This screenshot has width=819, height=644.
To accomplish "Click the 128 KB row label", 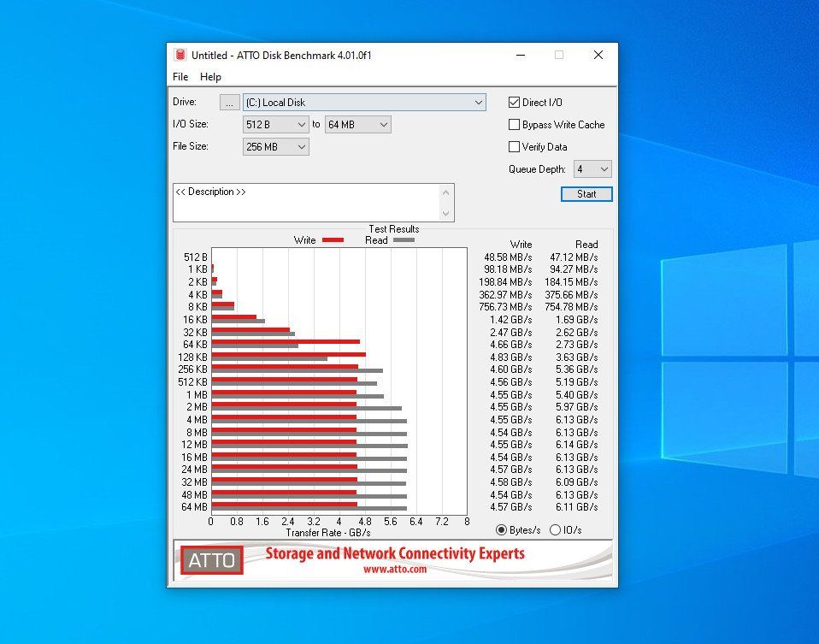I will point(192,357).
